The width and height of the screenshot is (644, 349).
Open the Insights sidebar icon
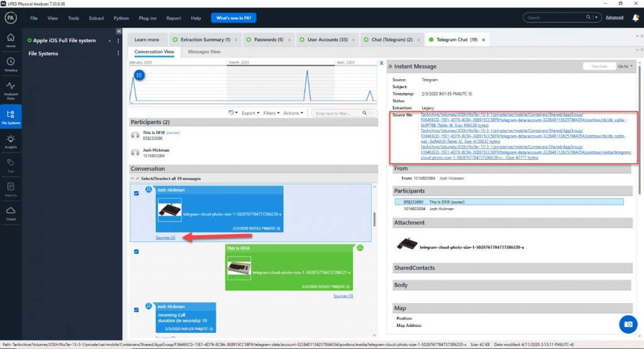[11, 141]
